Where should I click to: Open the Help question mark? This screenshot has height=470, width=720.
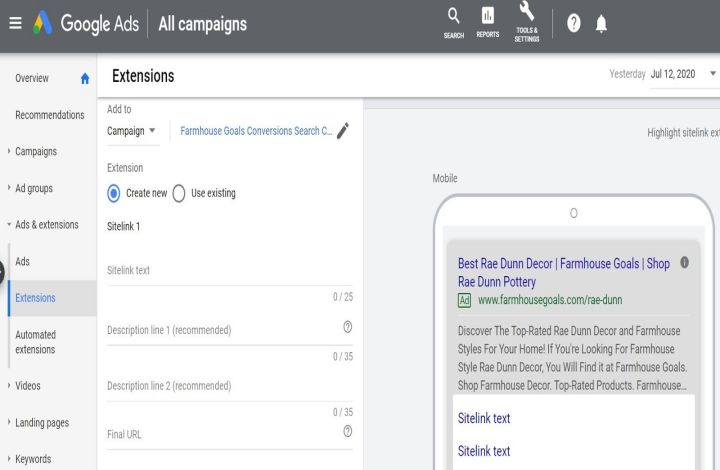[574, 23]
